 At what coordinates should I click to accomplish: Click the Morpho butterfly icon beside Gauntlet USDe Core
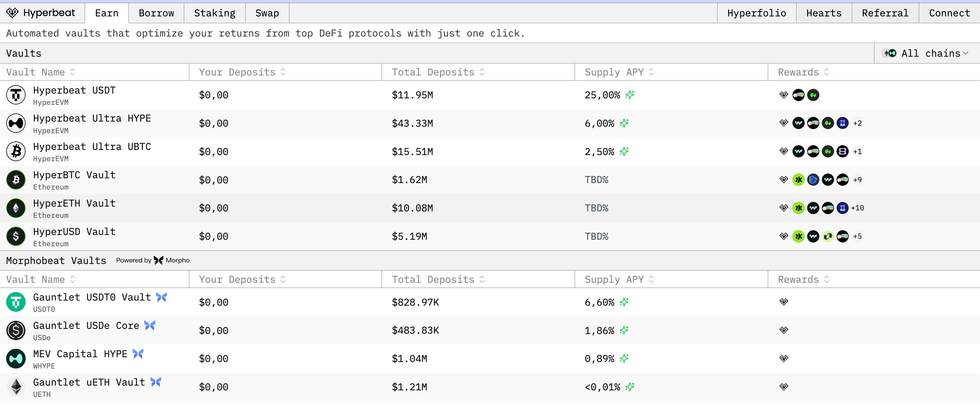coord(150,325)
